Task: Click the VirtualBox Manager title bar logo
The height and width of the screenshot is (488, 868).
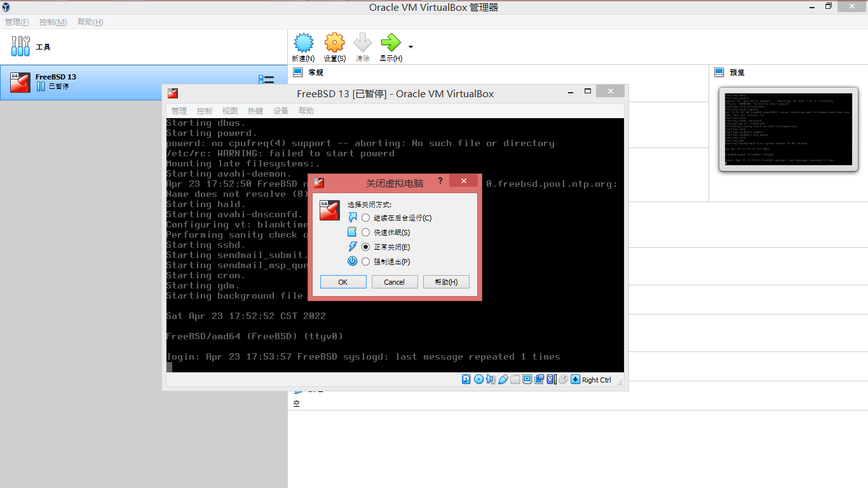Action: click(6, 7)
